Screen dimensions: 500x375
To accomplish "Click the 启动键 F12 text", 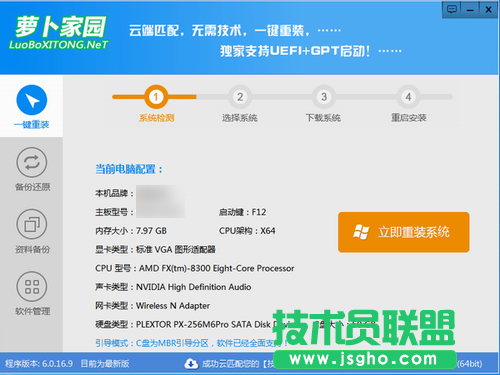I will click(x=242, y=212).
